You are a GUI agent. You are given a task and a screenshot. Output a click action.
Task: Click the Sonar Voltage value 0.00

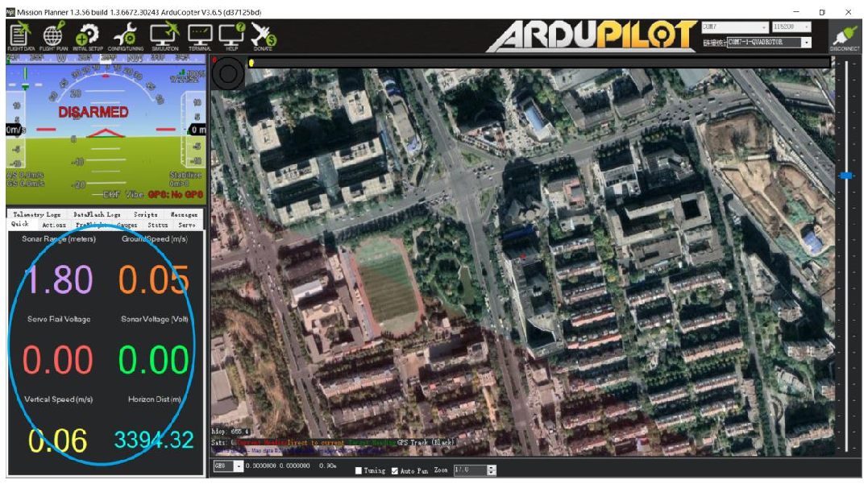click(x=154, y=359)
